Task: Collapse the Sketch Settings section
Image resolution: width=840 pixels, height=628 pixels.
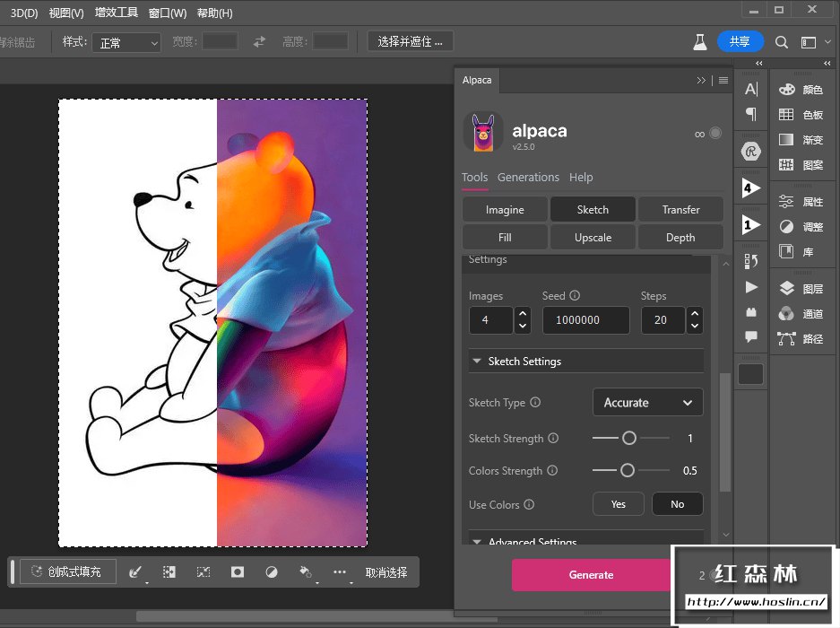Action: coord(476,362)
